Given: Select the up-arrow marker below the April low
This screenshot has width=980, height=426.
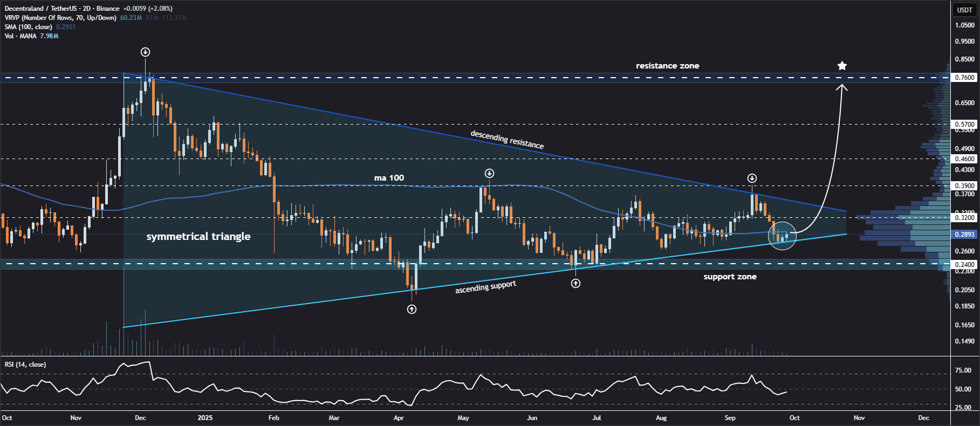Looking at the screenshot, I should tap(412, 310).
